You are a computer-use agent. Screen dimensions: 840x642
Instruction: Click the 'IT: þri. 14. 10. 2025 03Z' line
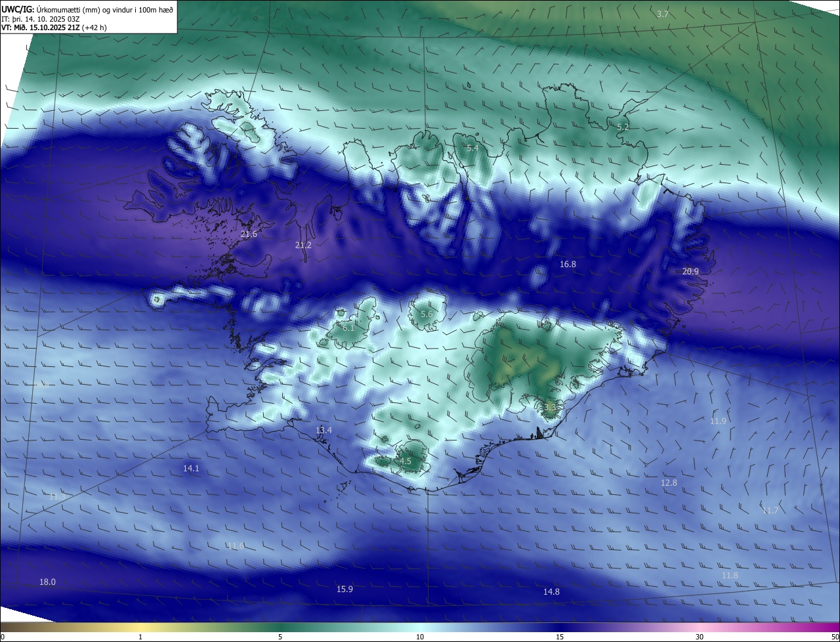tap(42, 18)
